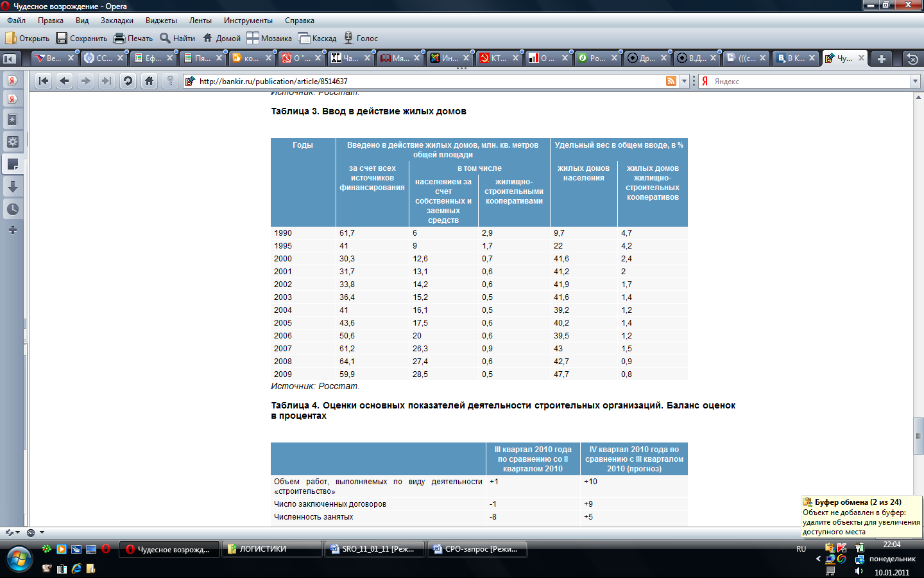Expand the Яндекс search engine dropdown
Viewport: 924px width, 578px height.
pos(915,81)
